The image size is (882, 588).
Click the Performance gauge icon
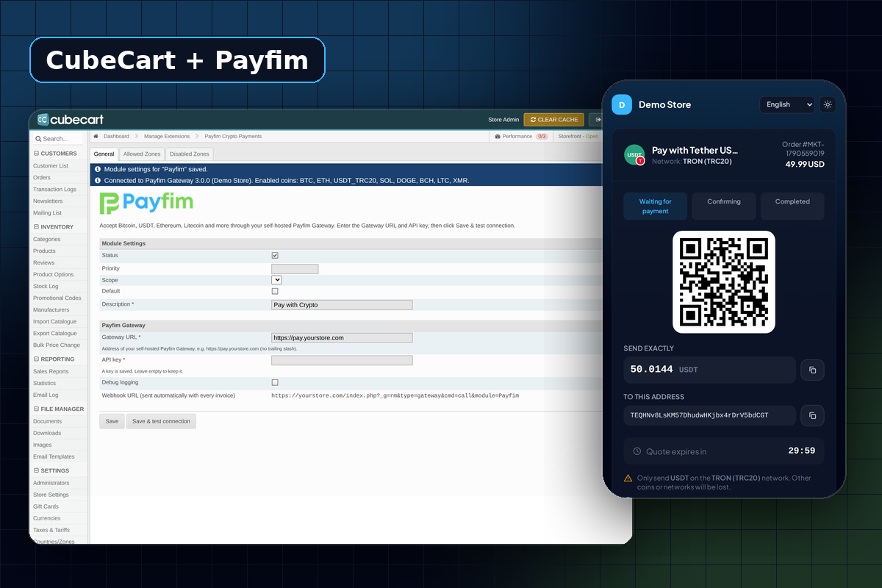[498, 136]
